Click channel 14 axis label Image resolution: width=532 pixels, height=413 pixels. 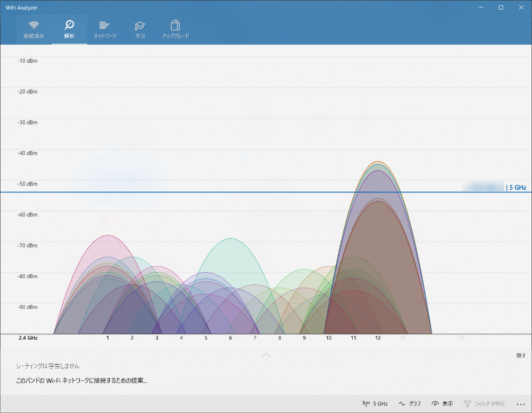click(461, 338)
